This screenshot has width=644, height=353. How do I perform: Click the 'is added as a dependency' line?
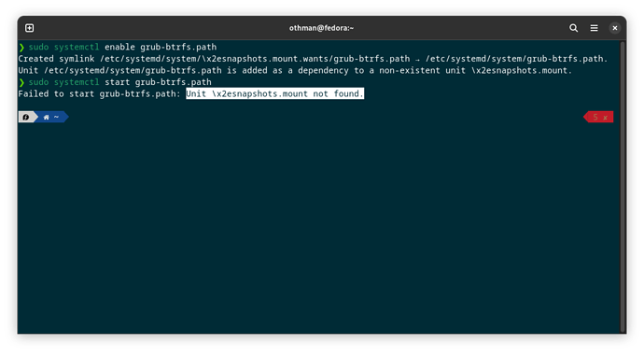[295, 70]
